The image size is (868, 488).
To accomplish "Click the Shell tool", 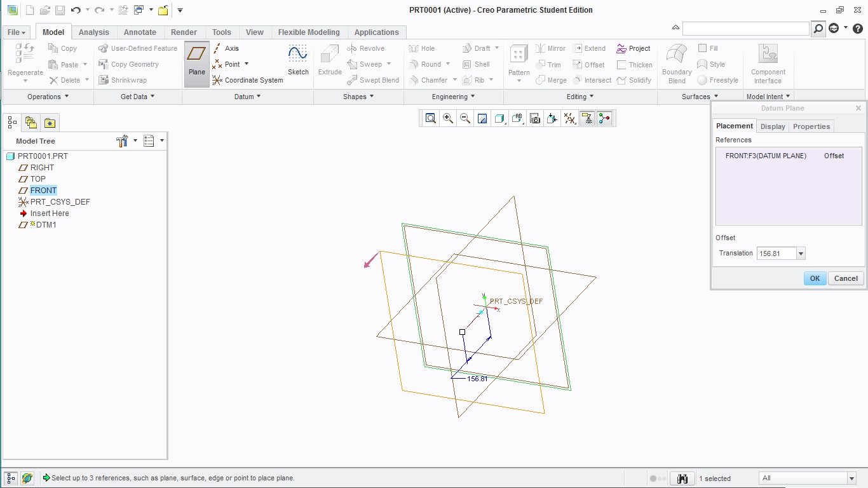I will pyautogui.click(x=476, y=64).
